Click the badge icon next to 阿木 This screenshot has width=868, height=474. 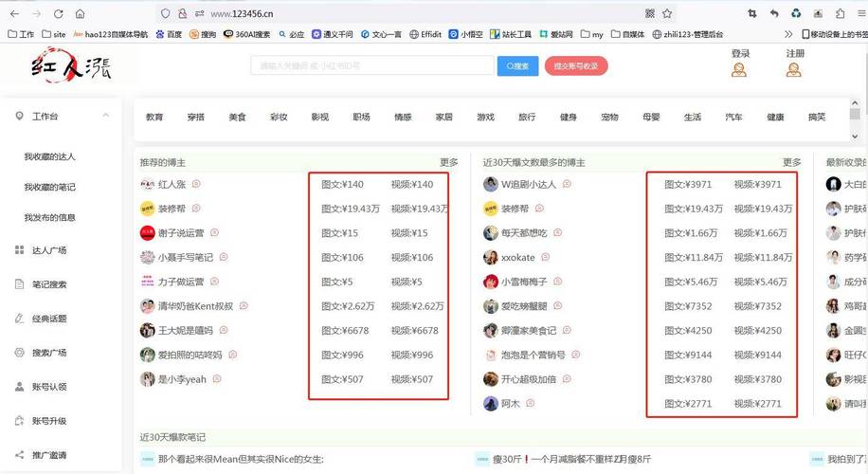click(x=531, y=403)
